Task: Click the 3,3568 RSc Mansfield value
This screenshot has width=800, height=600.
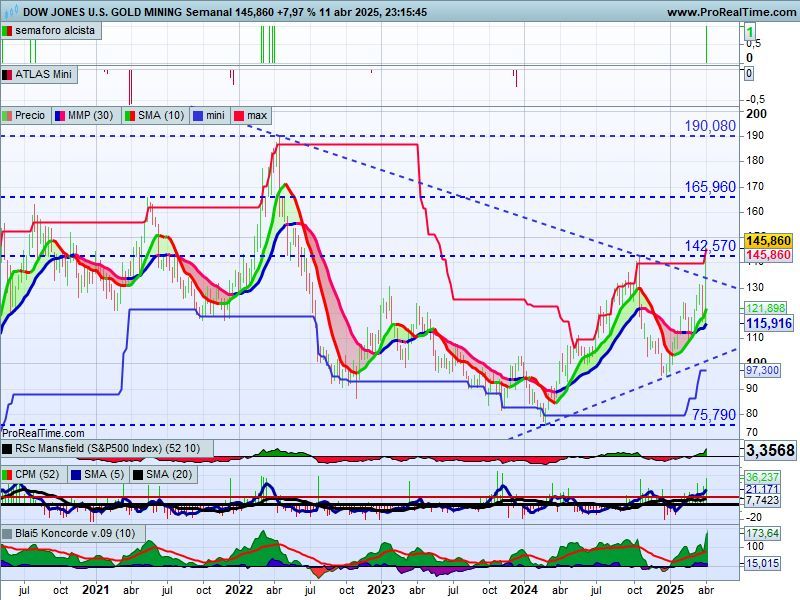Action: point(770,450)
